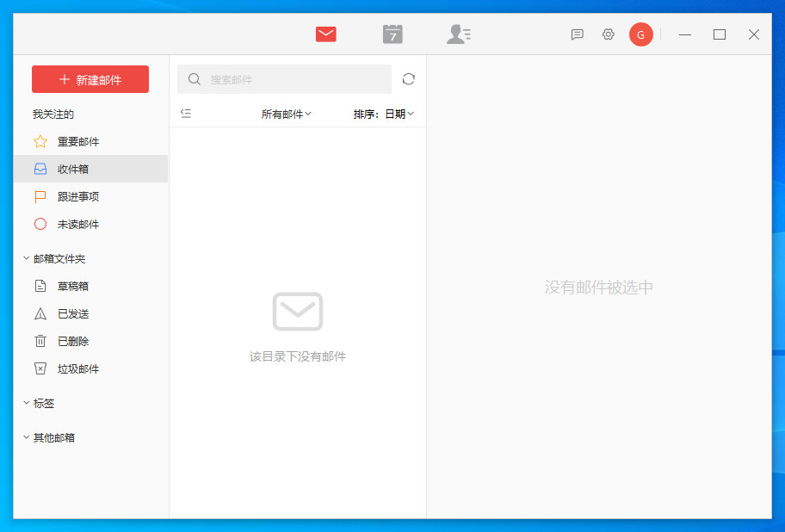This screenshot has height=532, width=785.
Task: Focus the 搜索邮件 search field
Action: point(284,79)
